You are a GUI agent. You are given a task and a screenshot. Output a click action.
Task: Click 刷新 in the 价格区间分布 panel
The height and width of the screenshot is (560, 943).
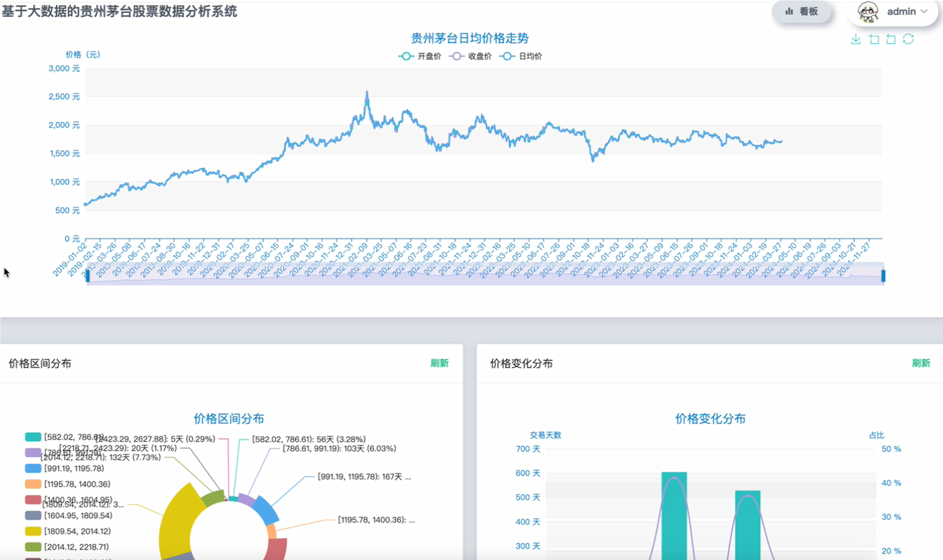click(x=439, y=363)
